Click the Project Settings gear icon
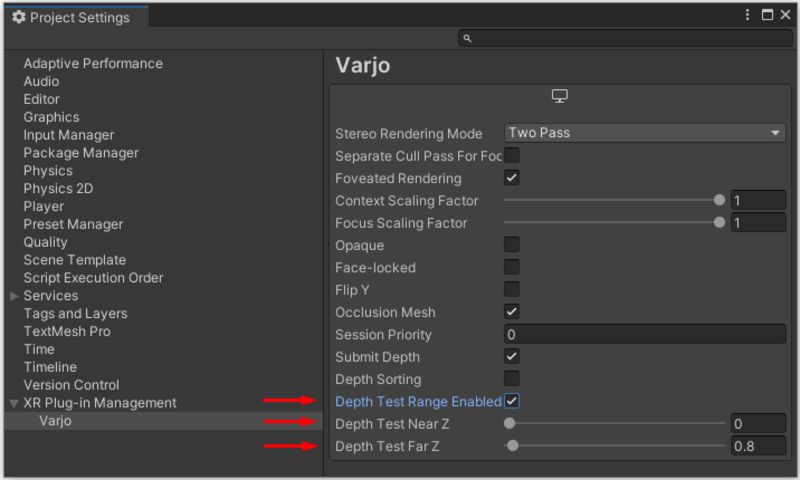The width and height of the screenshot is (800, 480). click(x=18, y=17)
